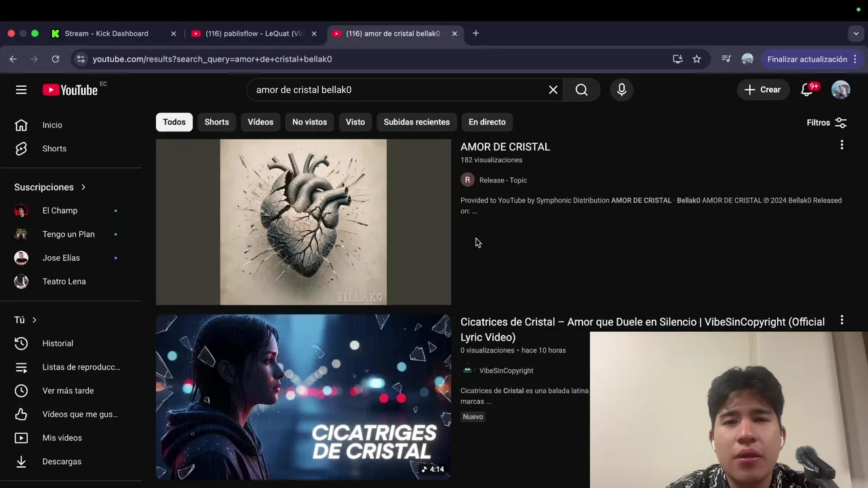Image resolution: width=868 pixels, height=488 pixels.
Task: Close the pablisflow tab
Action: (313, 33)
